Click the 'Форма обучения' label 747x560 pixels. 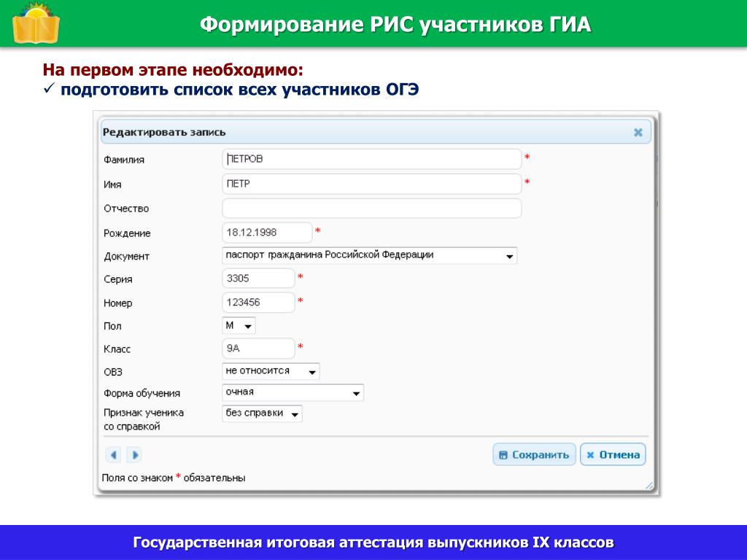(142, 393)
